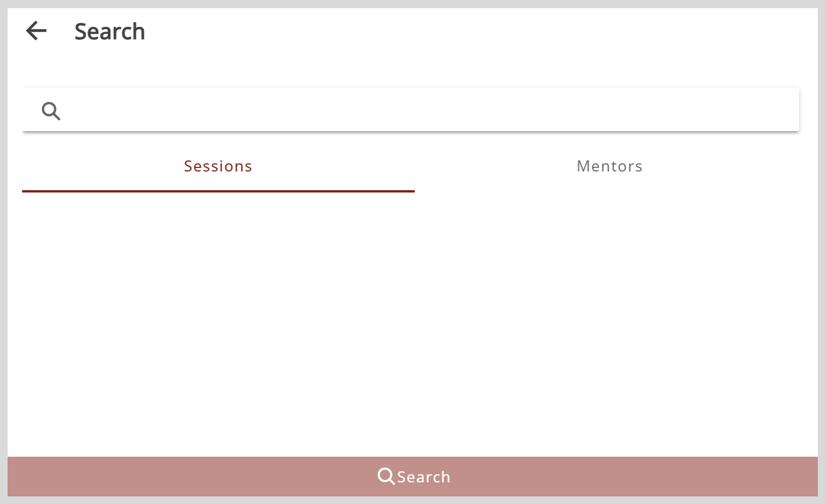Focus the search text input field
The height and width of the screenshot is (504, 826).
coord(432,110)
